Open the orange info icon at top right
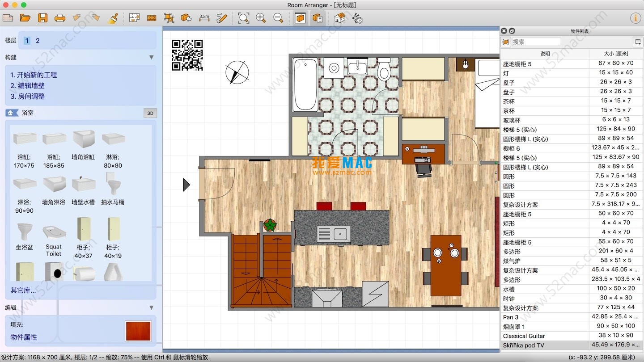644x362 pixels. point(635,18)
